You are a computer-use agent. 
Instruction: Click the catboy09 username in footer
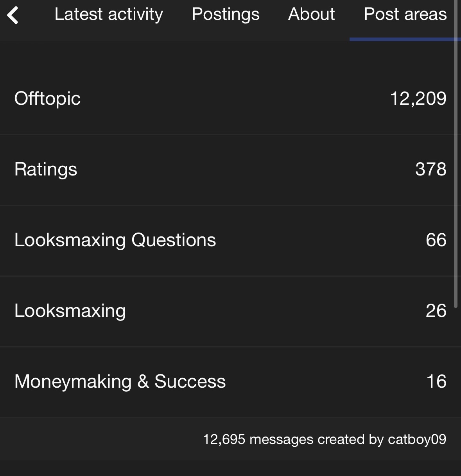417,440
